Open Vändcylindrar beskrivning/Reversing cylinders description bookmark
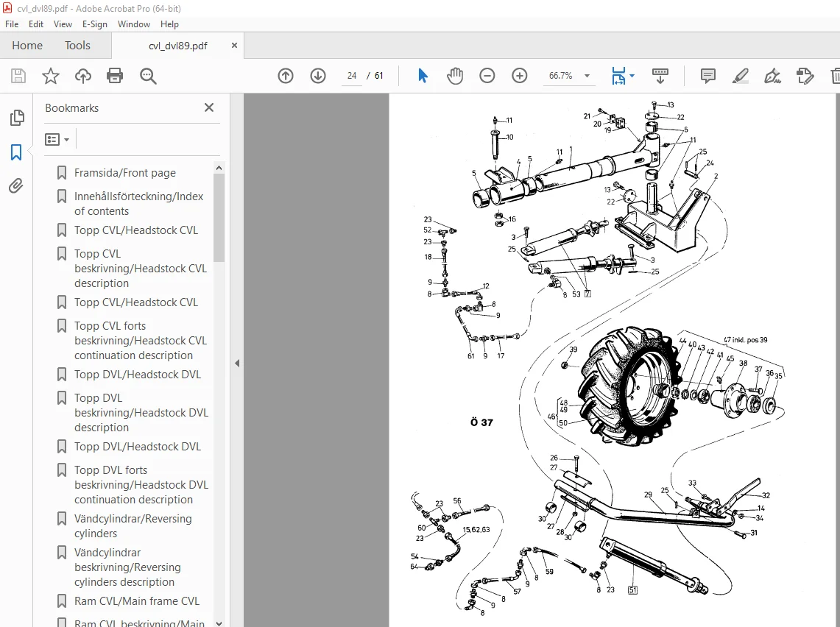Screen dimensions: 840x627 [x=127, y=567]
